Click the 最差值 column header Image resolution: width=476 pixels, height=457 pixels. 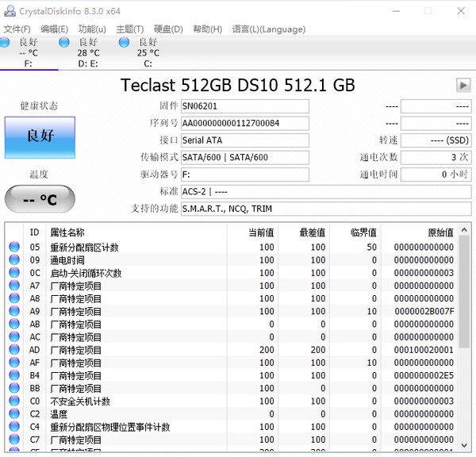[x=304, y=232]
